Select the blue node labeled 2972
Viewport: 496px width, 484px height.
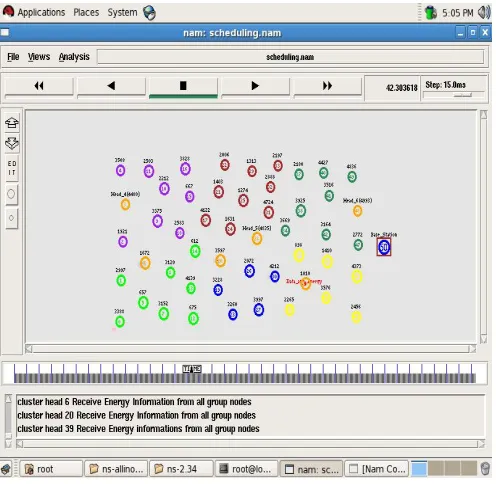pyautogui.click(x=249, y=271)
